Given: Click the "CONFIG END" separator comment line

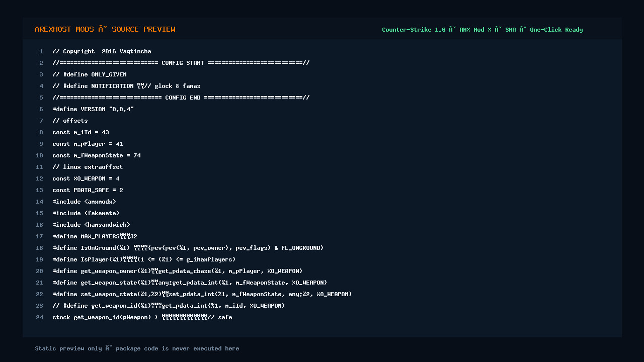Looking at the screenshot, I should click(181, 98).
